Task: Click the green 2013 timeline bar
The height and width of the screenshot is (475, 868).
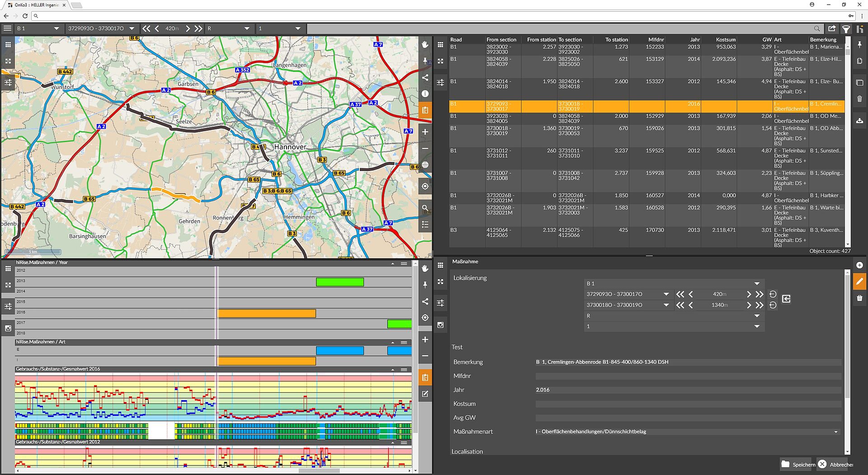Action: click(340, 282)
